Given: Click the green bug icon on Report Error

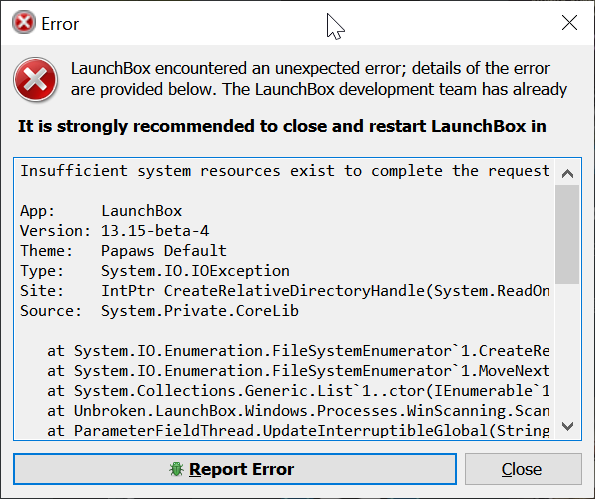Looking at the screenshot, I should 176,469.
